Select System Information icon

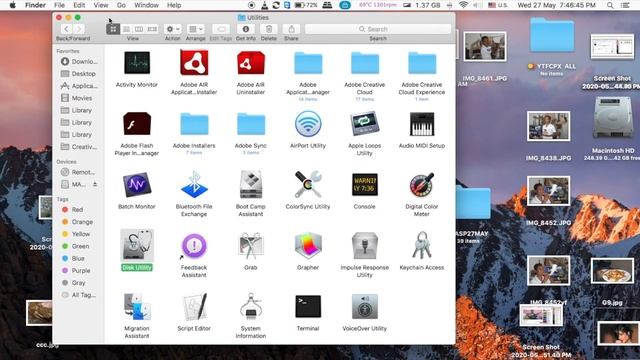pyautogui.click(x=251, y=307)
